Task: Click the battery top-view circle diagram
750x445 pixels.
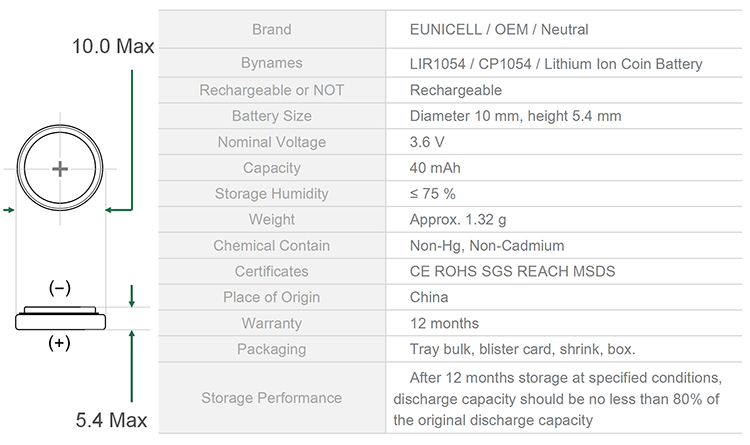Action: pos(60,168)
